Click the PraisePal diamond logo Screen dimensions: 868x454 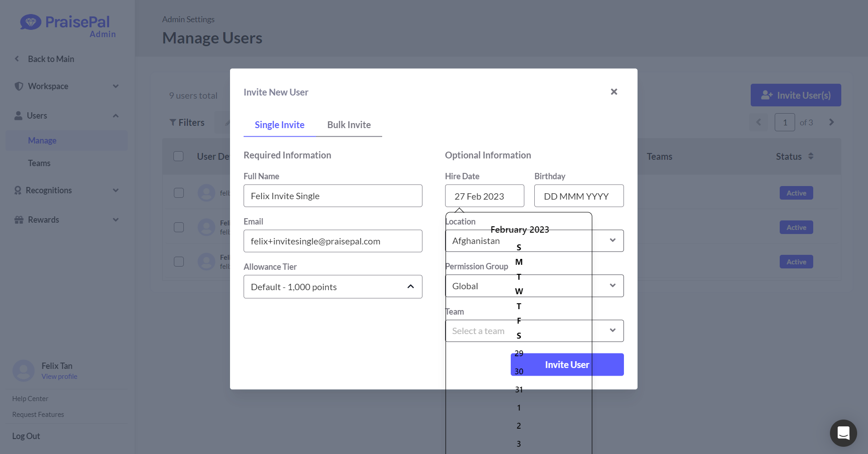(31, 22)
